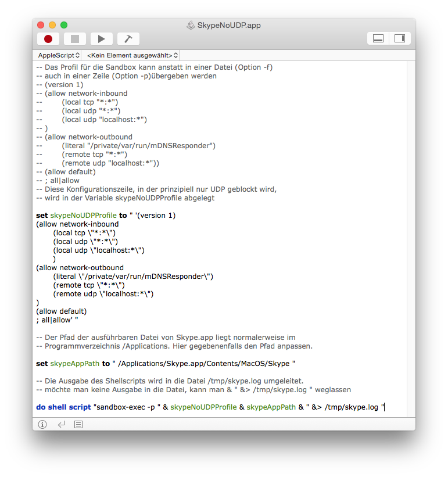Click comment 'Die Ausgabe des Shellscripts'
The image size is (448, 477).
tap(170, 381)
